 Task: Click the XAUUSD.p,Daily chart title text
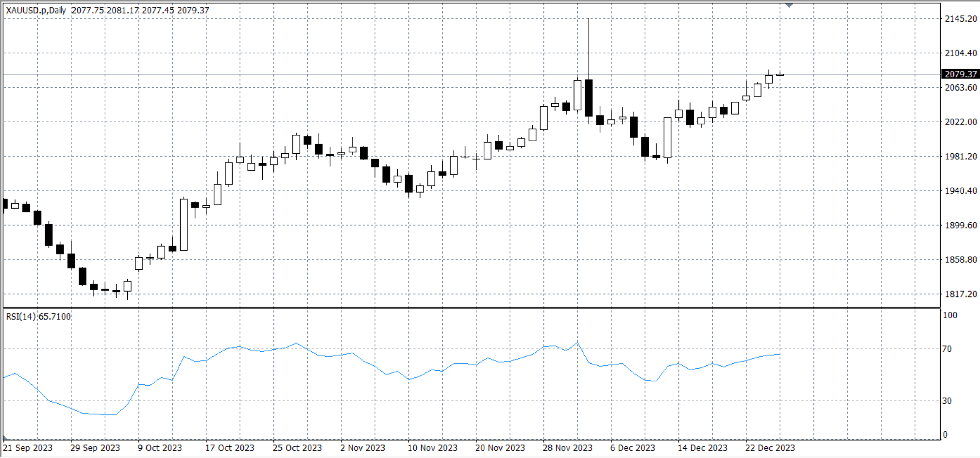(x=36, y=10)
